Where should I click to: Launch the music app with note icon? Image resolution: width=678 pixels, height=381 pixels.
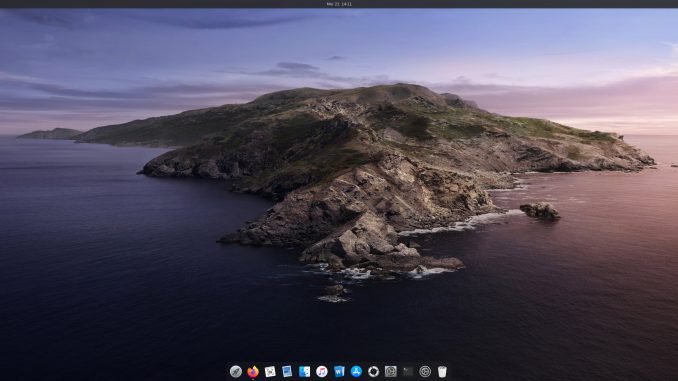(322, 371)
